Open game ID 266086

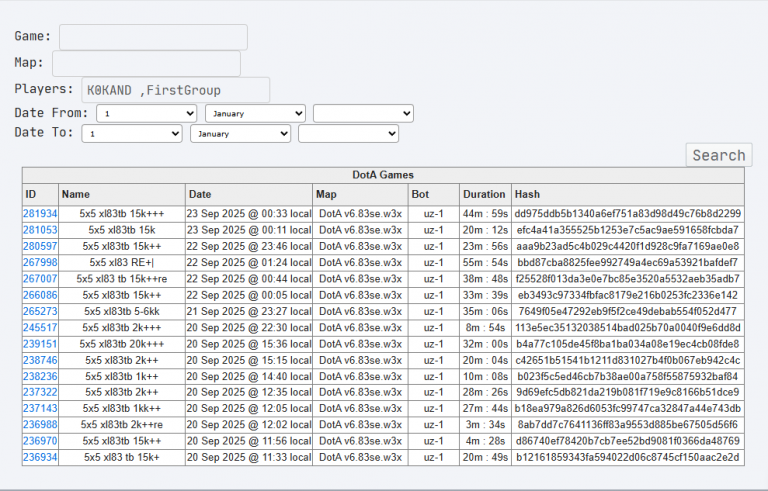(40, 295)
